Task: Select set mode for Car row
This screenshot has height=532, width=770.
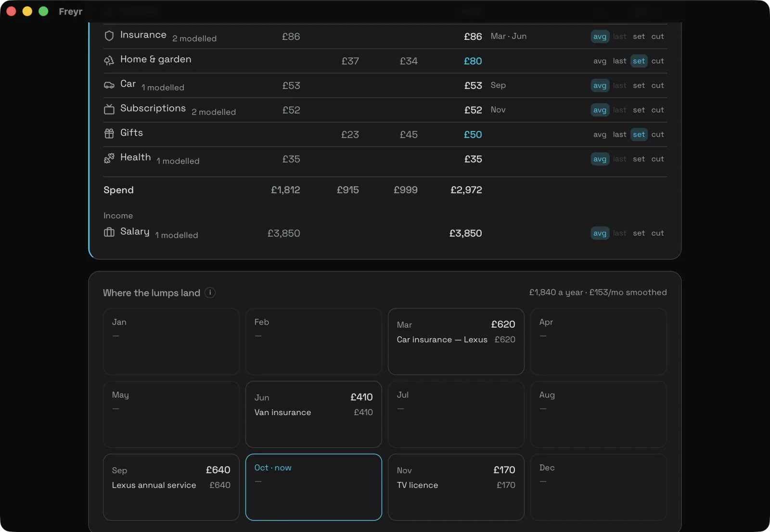Action: pyautogui.click(x=639, y=86)
